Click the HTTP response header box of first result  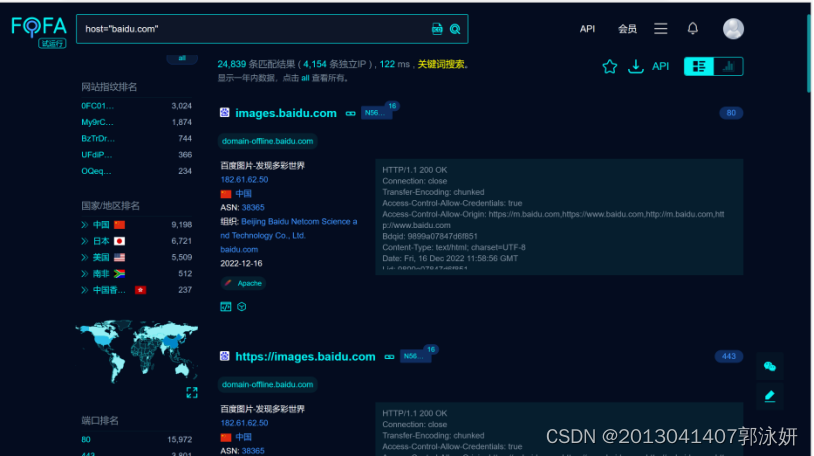coord(559,217)
